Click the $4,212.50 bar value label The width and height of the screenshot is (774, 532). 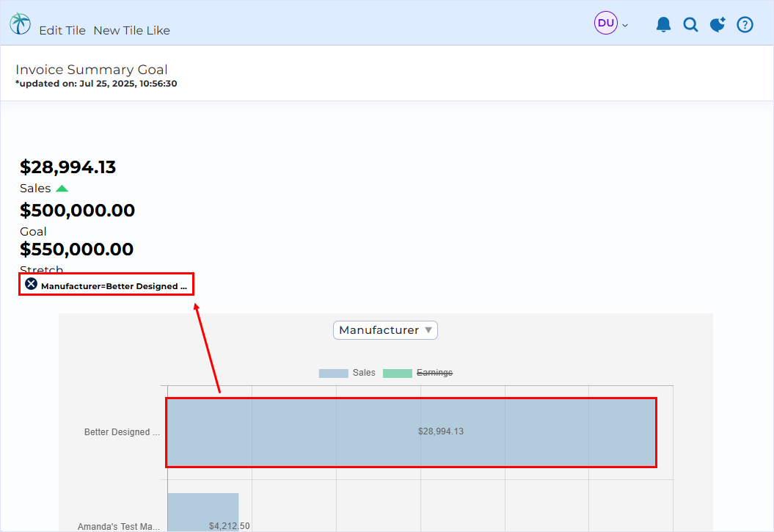(229, 526)
